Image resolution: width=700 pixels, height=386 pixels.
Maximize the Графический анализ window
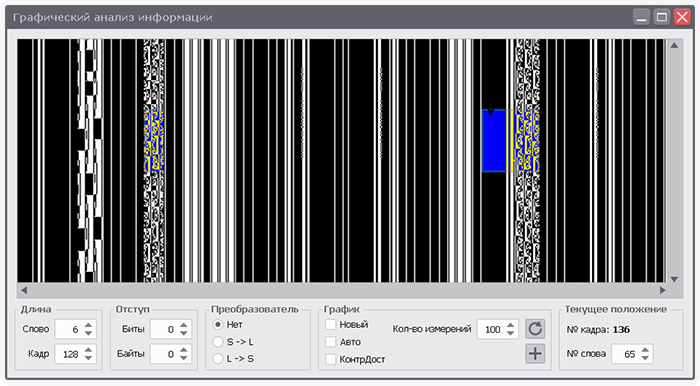click(x=662, y=17)
